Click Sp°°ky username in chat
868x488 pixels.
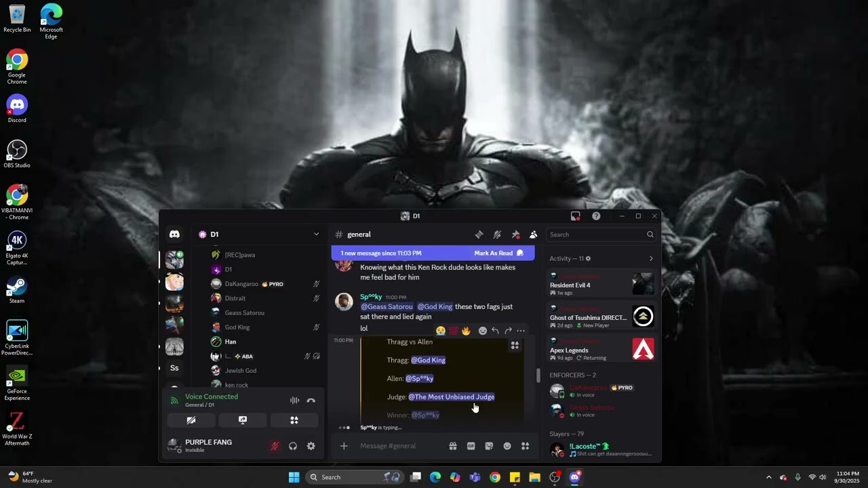371,297
